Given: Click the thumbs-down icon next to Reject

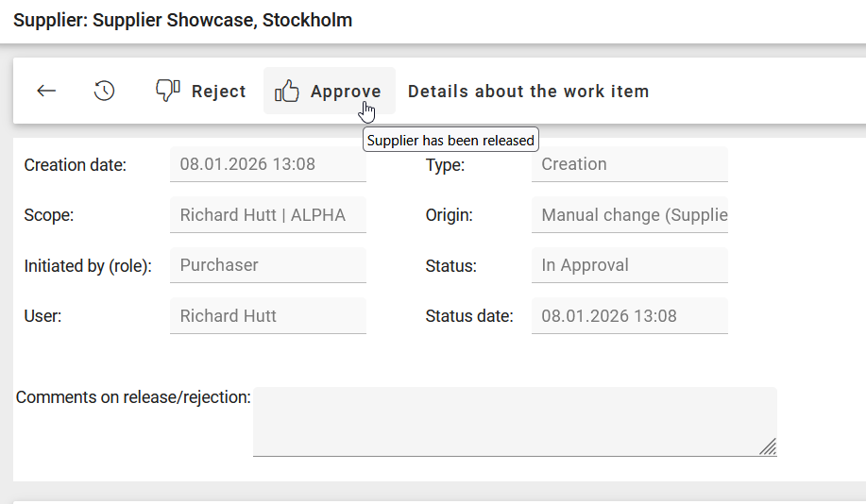Looking at the screenshot, I should pyautogui.click(x=168, y=91).
